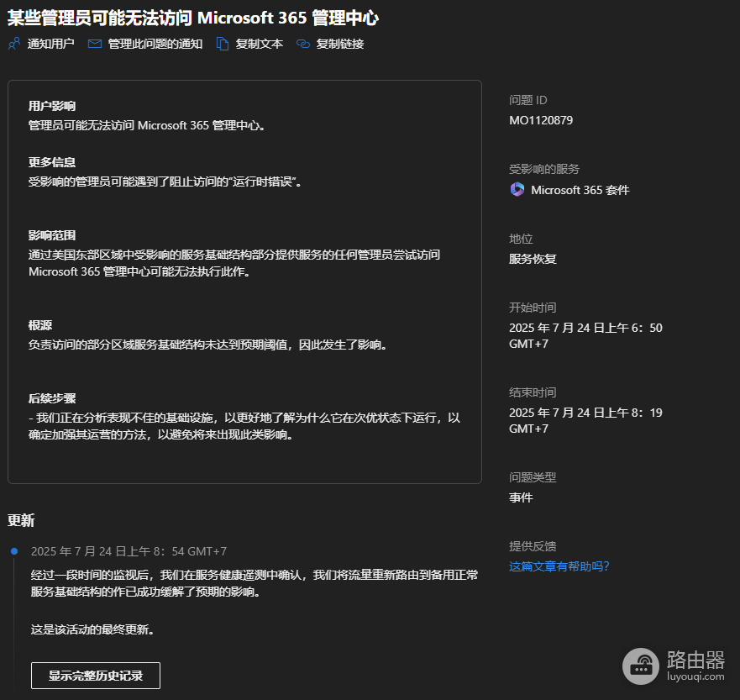Click the 用户影响 heading

[x=52, y=106]
